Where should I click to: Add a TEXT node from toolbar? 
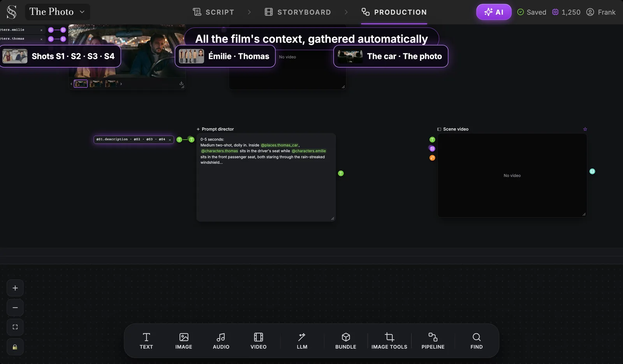pyautogui.click(x=146, y=341)
